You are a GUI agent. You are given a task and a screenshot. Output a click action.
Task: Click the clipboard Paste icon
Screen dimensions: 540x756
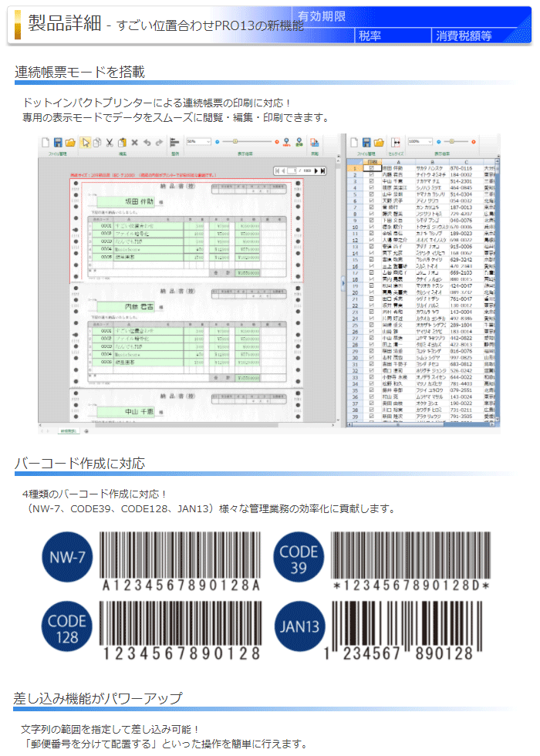click(122, 142)
